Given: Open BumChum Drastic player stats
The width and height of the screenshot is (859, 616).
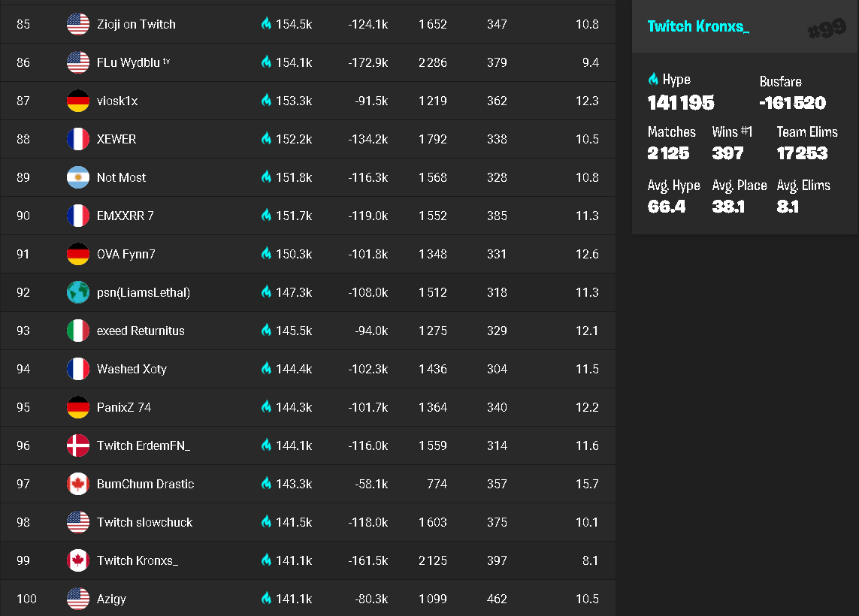Looking at the screenshot, I should point(145,484).
